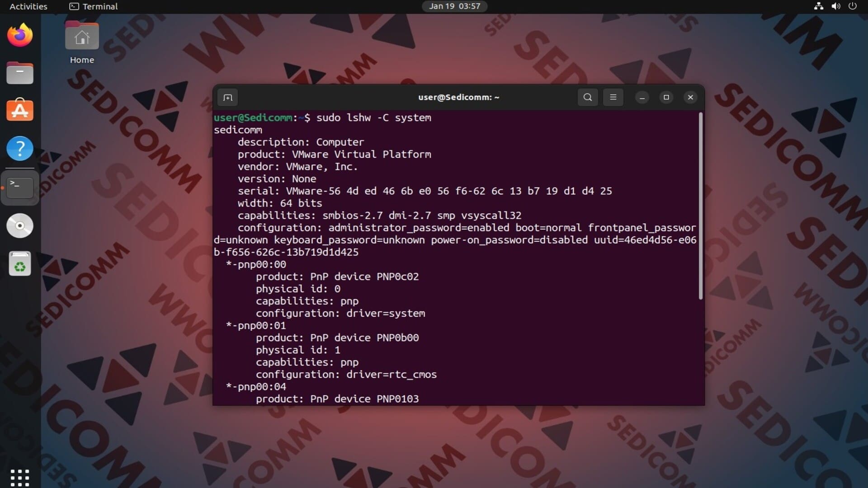Image resolution: width=868 pixels, height=488 pixels.
Task: Open the Trash in the dock
Action: 20,264
